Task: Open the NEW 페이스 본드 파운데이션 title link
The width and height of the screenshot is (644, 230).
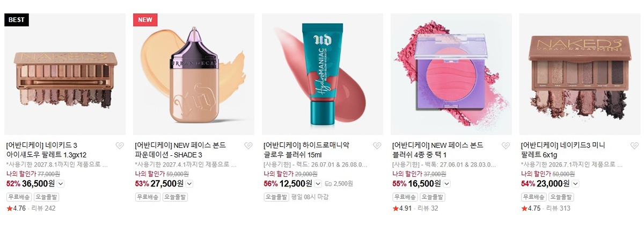Action: click(180, 150)
